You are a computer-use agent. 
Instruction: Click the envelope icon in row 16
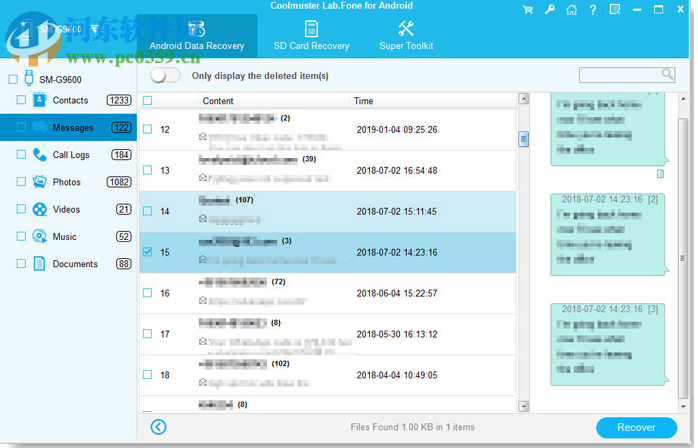(203, 300)
